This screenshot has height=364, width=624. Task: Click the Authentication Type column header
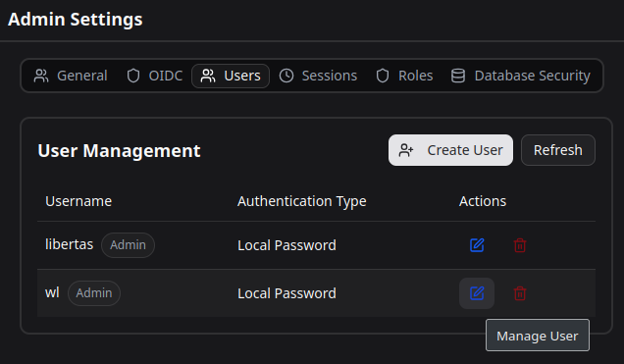pyautogui.click(x=301, y=202)
